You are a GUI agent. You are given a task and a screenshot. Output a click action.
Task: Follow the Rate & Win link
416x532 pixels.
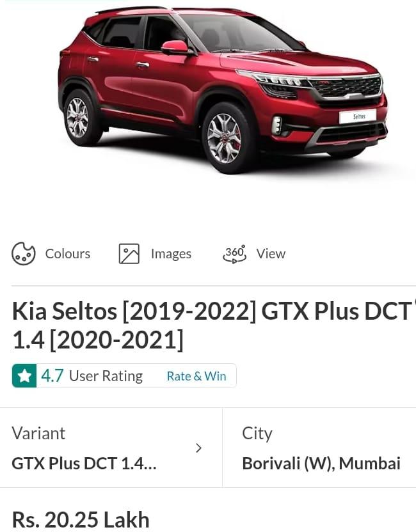click(x=196, y=376)
